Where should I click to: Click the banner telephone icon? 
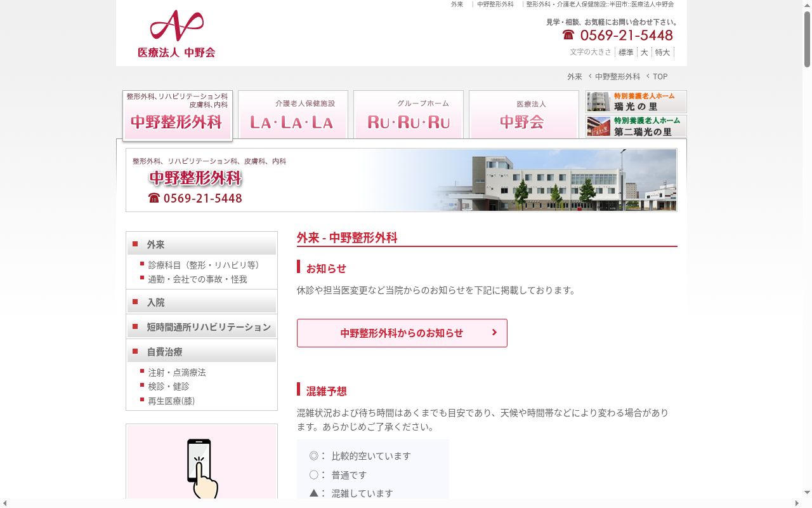point(154,198)
